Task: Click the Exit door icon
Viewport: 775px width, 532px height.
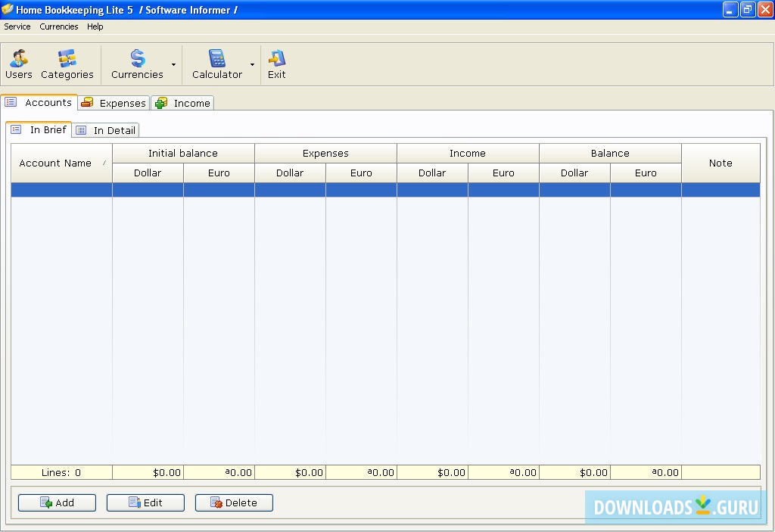Action: coord(277,59)
